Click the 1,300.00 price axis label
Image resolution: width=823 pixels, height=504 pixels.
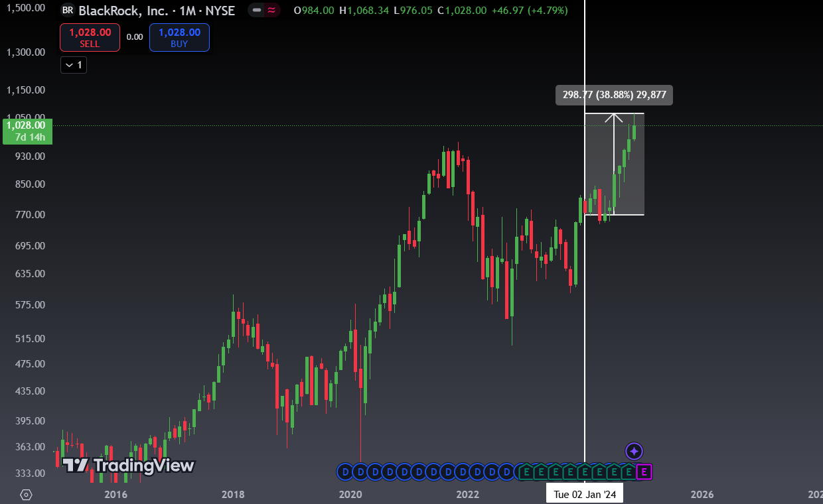tap(25, 52)
